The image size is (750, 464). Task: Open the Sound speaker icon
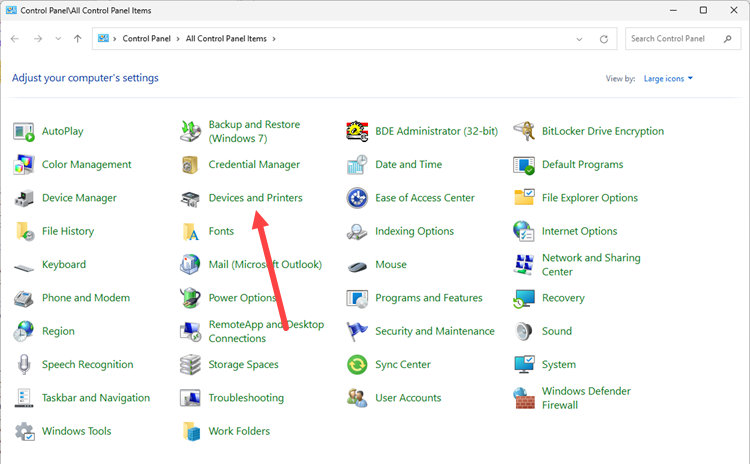coord(524,331)
